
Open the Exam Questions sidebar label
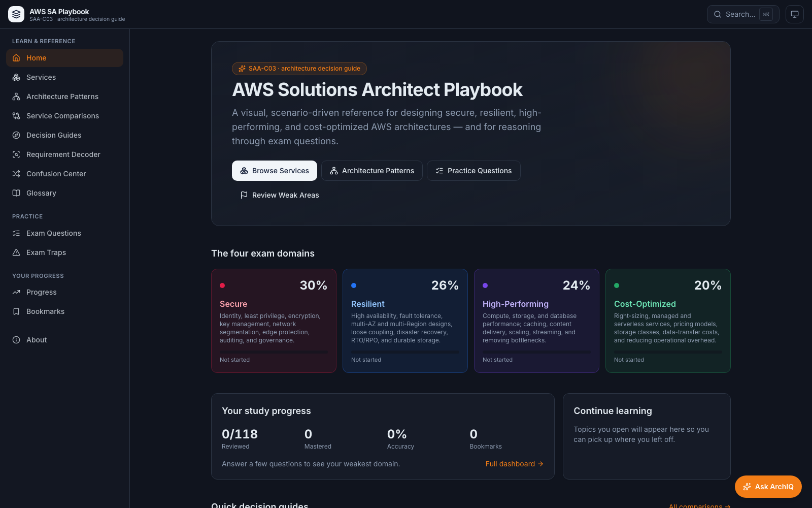54,233
